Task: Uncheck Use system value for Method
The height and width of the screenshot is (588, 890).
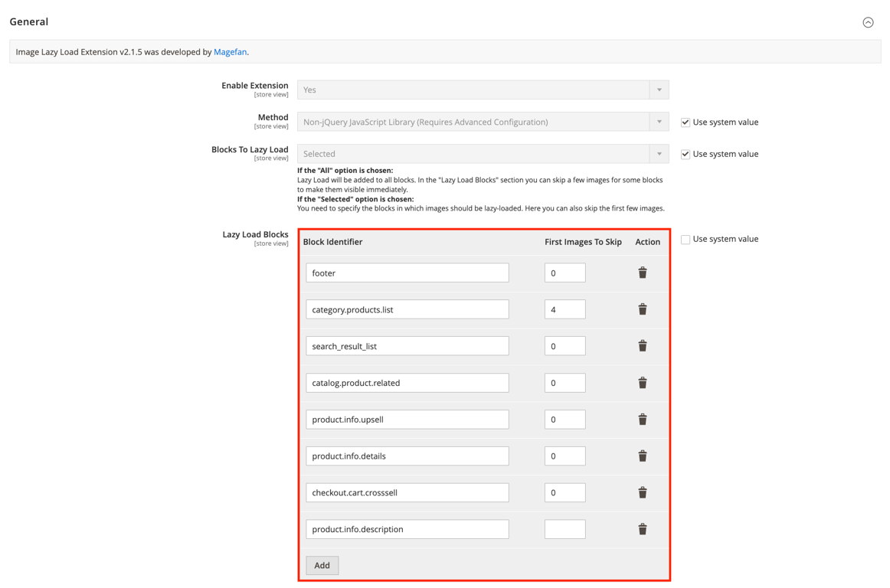Action: click(685, 122)
